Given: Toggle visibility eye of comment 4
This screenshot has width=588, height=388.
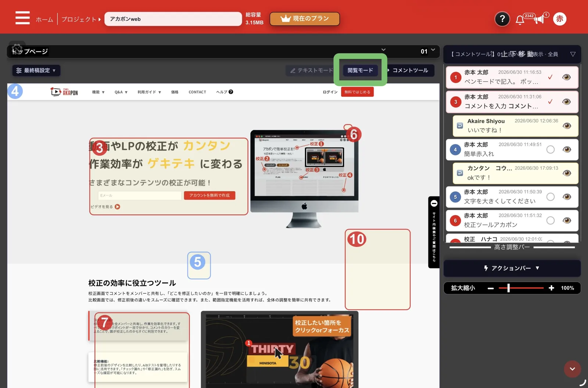Looking at the screenshot, I should pos(567,150).
